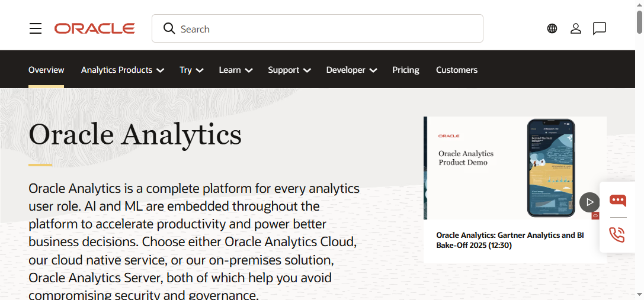This screenshot has height=300, width=644.
Task: Click the phone call icon
Action: (617, 234)
